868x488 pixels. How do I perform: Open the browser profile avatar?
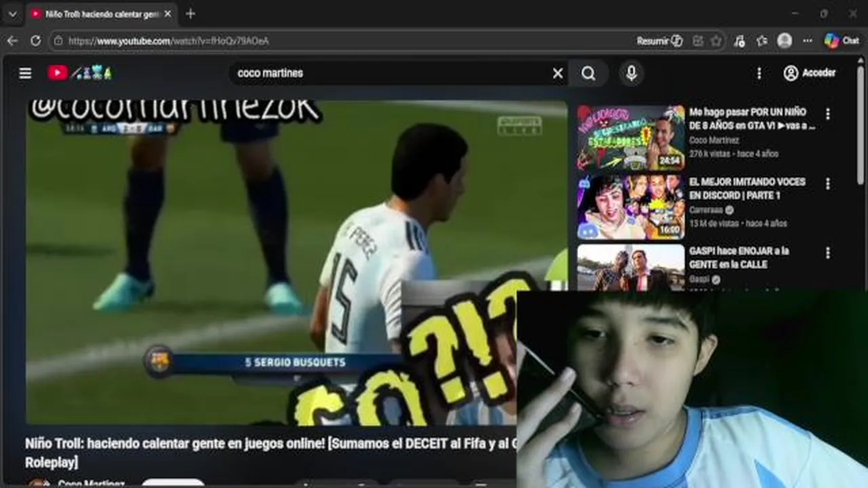click(785, 41)
